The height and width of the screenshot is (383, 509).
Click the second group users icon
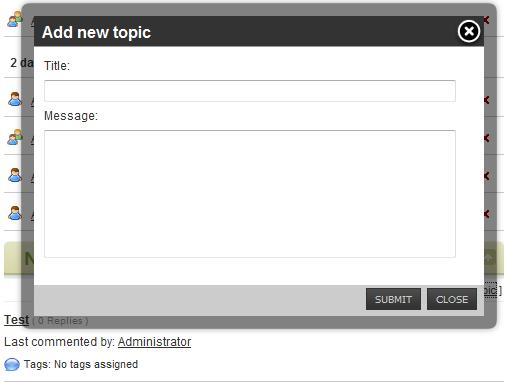point(15,137)
